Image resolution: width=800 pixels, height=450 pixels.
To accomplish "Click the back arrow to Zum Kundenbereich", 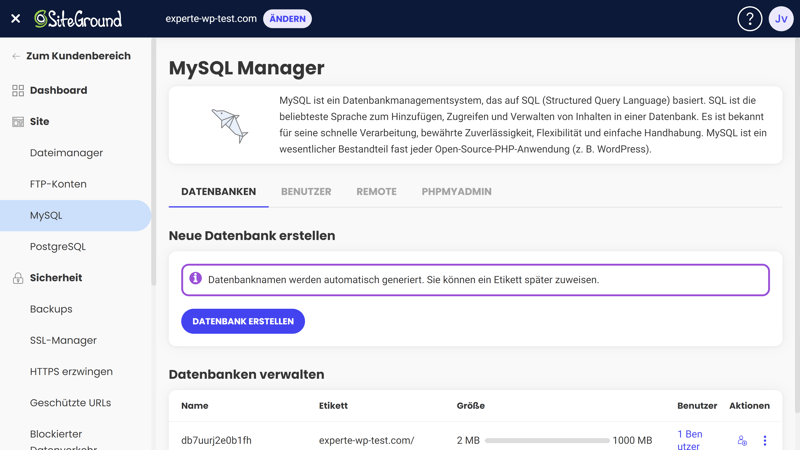I will click(x=16, y=56).
